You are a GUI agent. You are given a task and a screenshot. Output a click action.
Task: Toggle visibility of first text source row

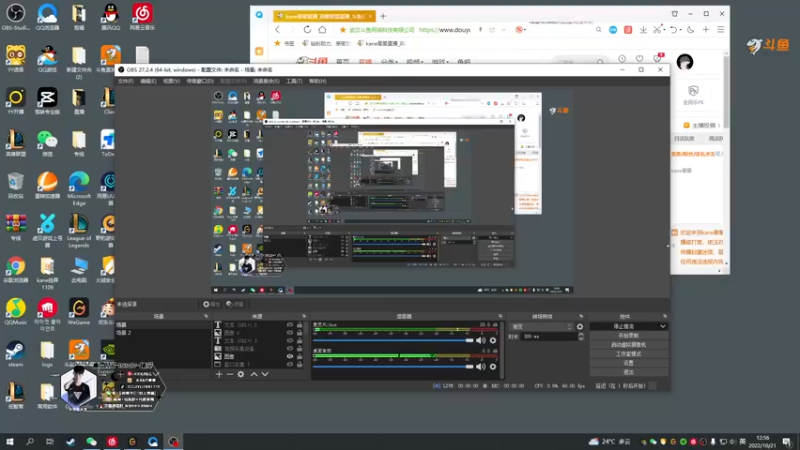coord(290,324)
